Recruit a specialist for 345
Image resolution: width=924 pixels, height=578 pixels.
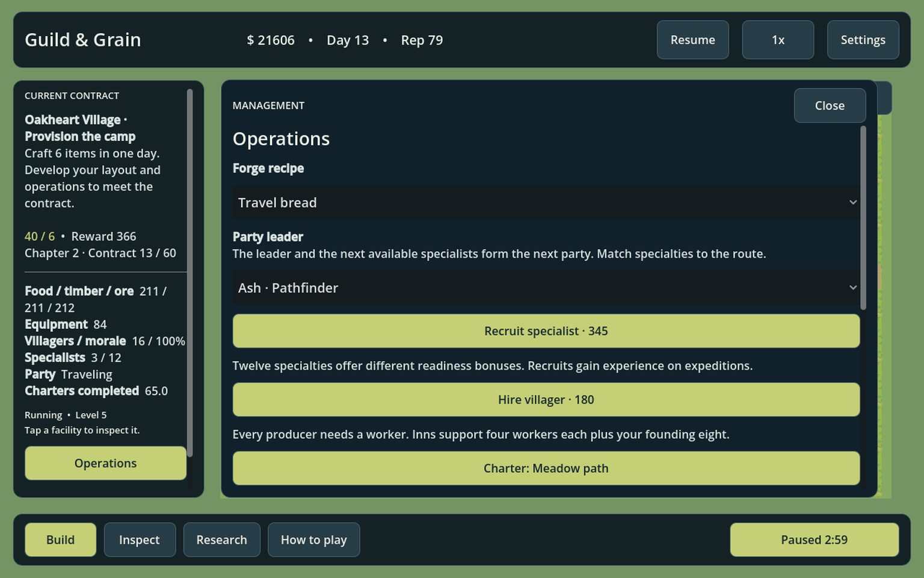coord(546,331)
